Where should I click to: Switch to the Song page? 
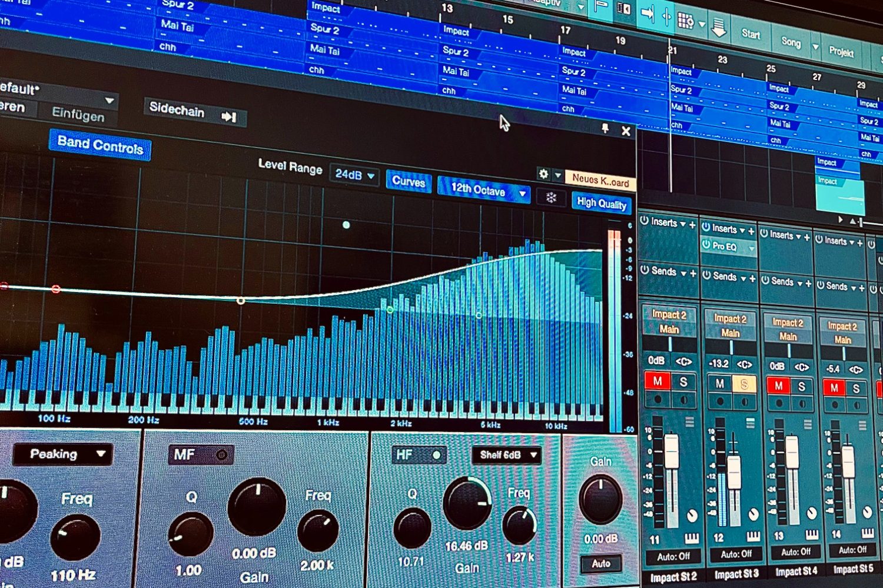[x=791, y=42]
